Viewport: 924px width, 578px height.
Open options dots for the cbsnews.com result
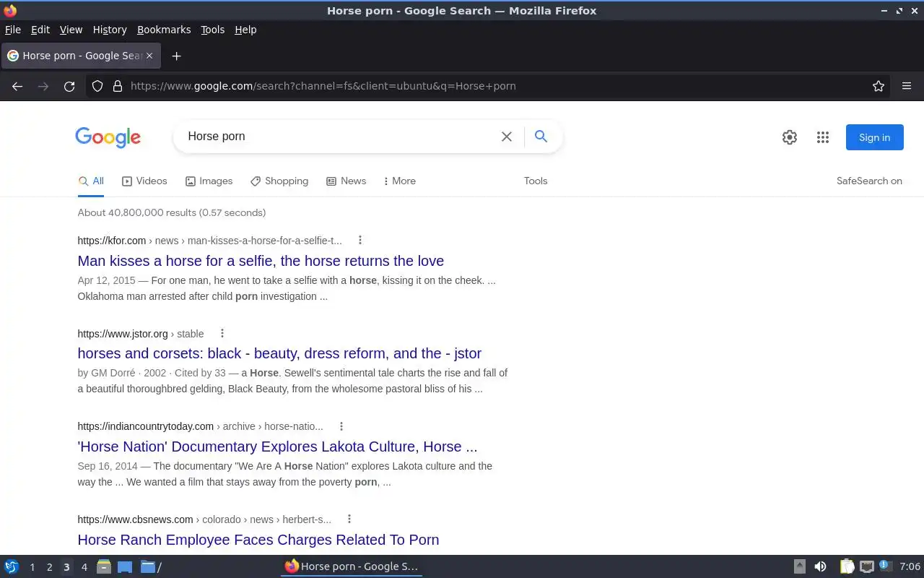(x=349, y=519)
